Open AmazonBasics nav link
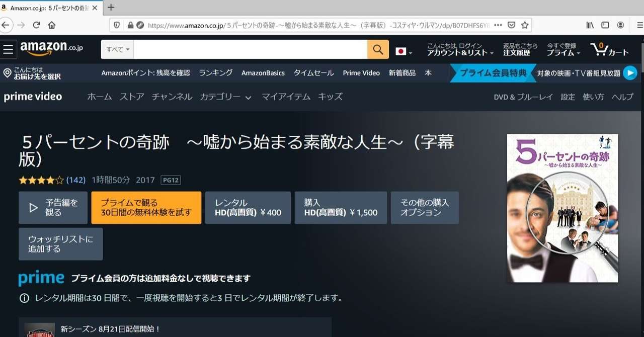This screenshot has height=337, width=644. click(263, 73)
